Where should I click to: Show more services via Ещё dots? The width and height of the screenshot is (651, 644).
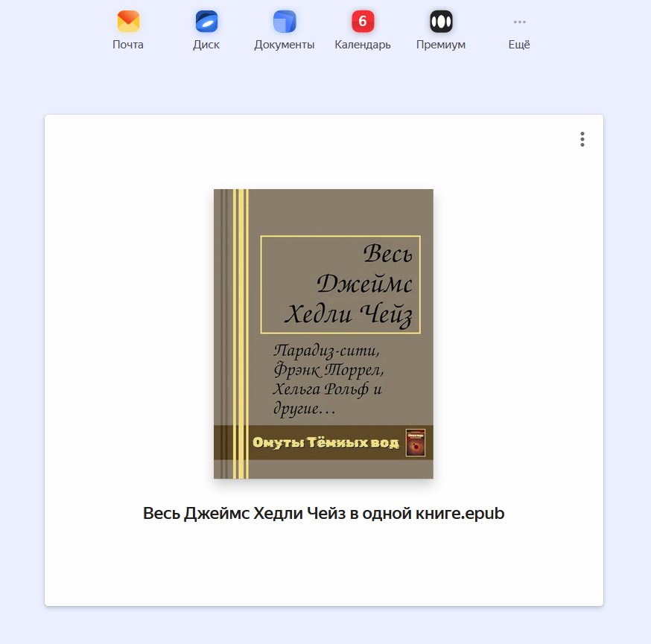click(x=519, y=22)
